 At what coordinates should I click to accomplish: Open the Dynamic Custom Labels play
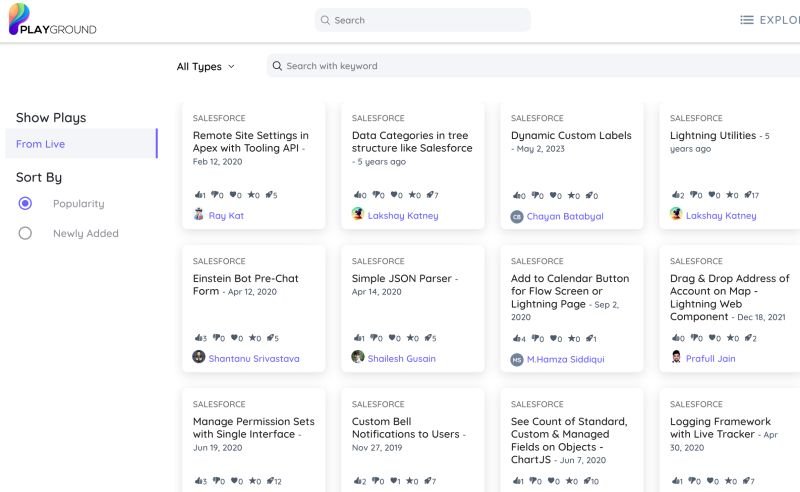tap(571, 135)
